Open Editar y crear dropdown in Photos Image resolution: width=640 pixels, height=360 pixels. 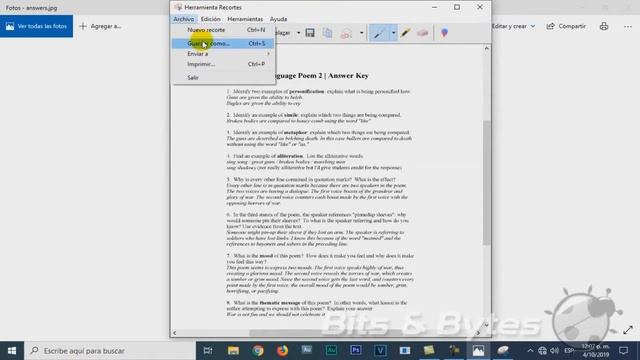click(513, 26)
